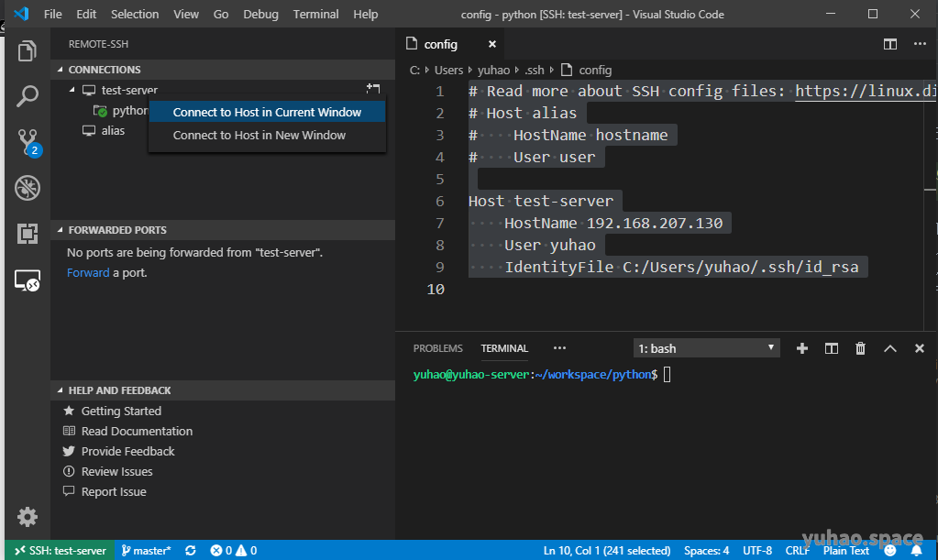The width and height of the screenshot is (938, 560).
Task: Open the editor more actions ellipsis
Action: [920, 44]
